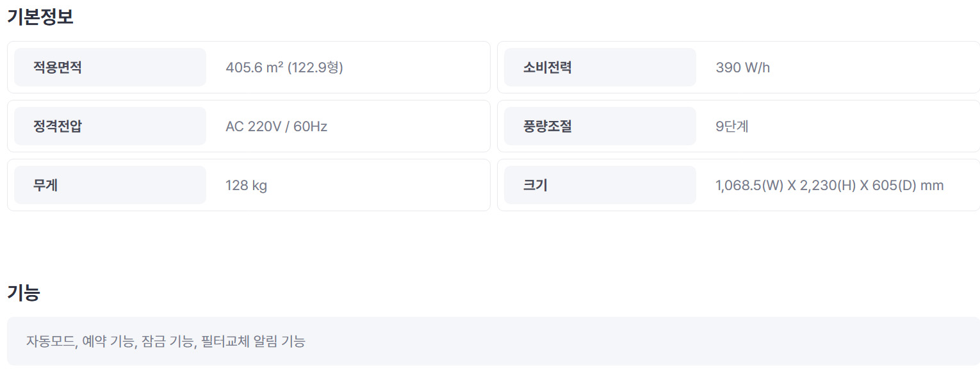
Task: Click the 기능 section heading
Action: [x=24, y=293]
